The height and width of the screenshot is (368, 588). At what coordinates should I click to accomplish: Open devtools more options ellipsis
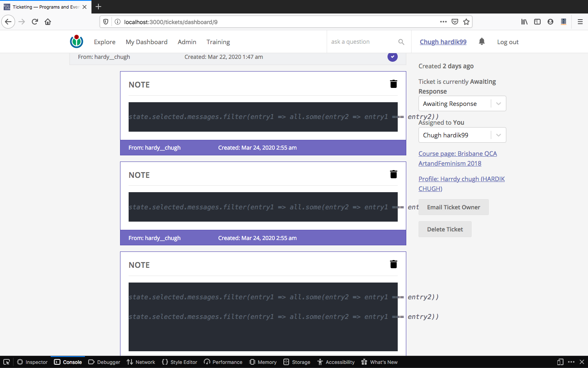click(x=571, y=362)
